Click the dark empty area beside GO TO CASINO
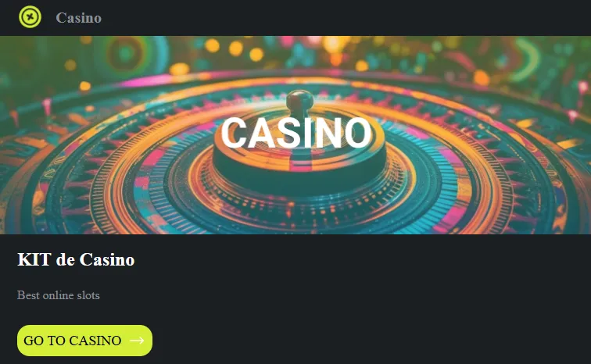591x364 pixels. pyautogui.click(x=369, y=341)
